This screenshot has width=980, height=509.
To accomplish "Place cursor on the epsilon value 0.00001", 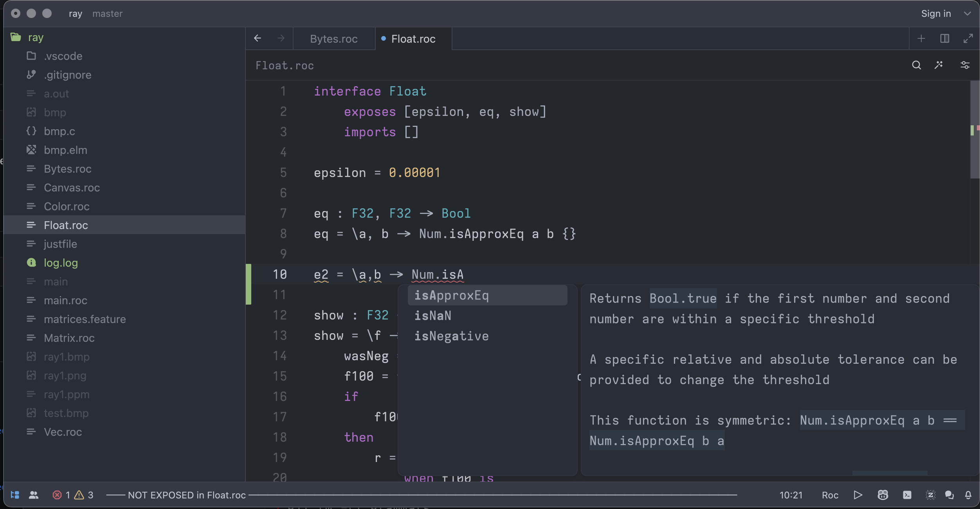I will pyautogui.click(x=414, y=173).
